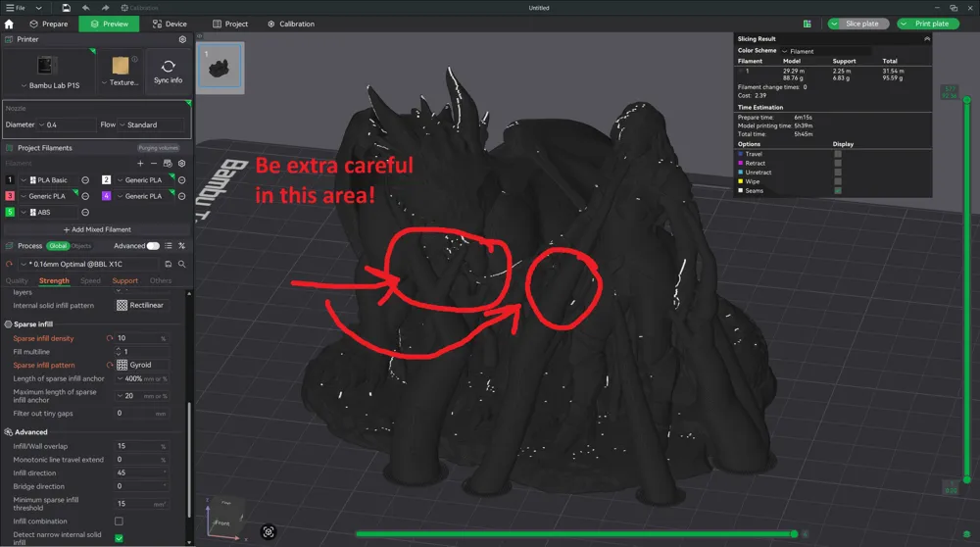Search process settings with magnifier icon
This screenshot has width=980, height=547.
(182, 264)
